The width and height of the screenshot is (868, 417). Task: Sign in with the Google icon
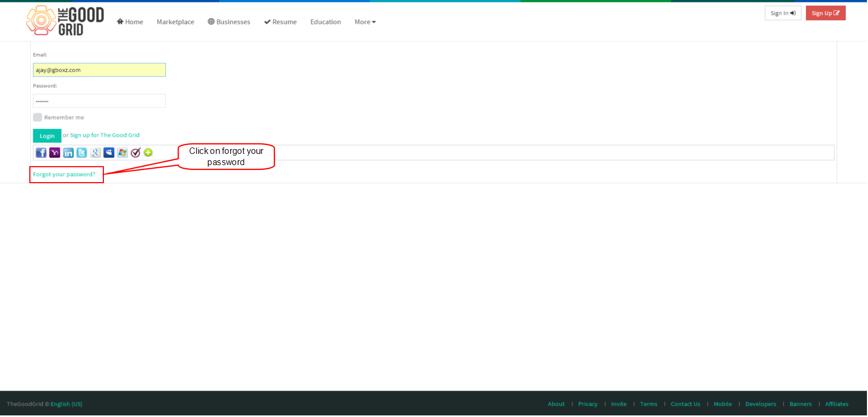point(95,153)
